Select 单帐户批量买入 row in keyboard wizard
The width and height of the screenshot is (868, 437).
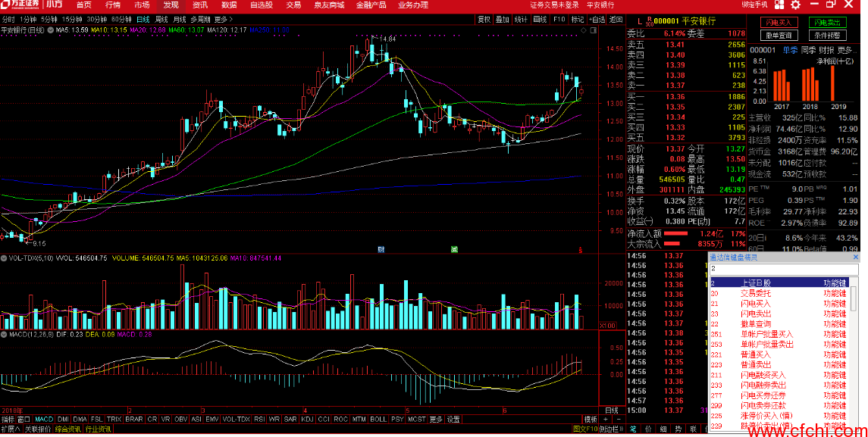pyautogui.click(x=779, y=334)
